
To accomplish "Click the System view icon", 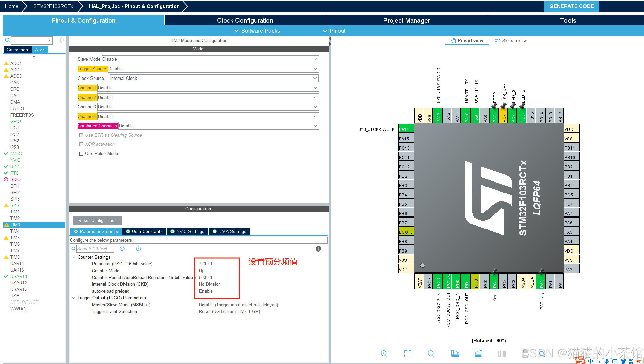I will pyautogui.click(x=498, y=40).
